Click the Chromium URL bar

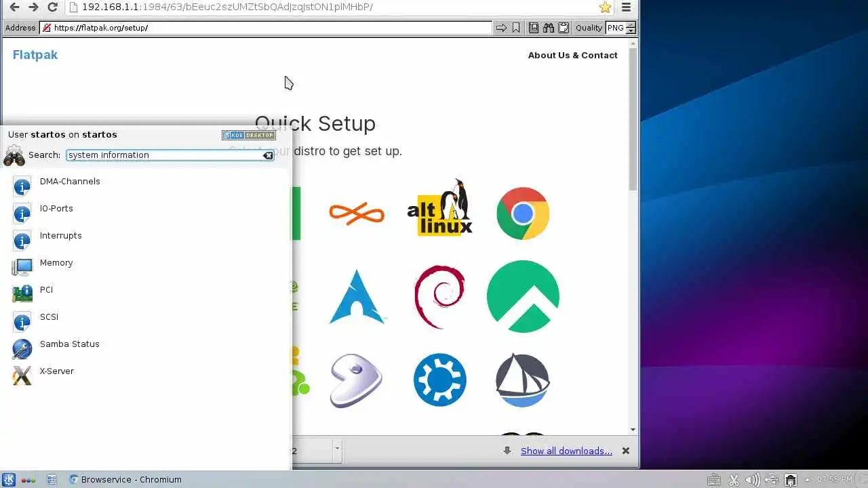[x=332, y=7]
